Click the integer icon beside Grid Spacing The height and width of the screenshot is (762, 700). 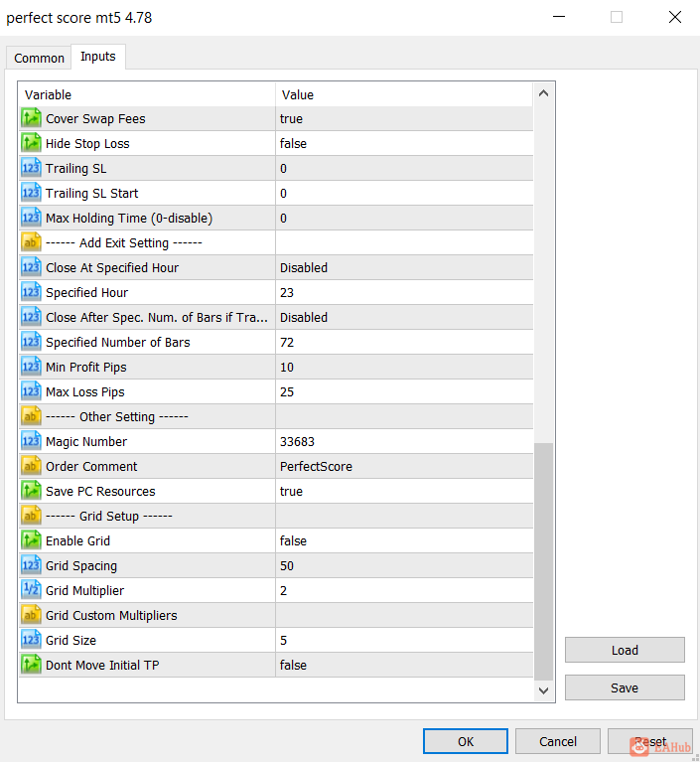[x=31, y=564]
